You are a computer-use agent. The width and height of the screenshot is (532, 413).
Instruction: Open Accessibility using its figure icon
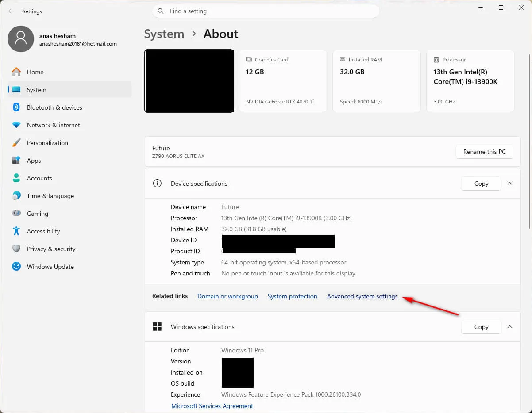16,231
